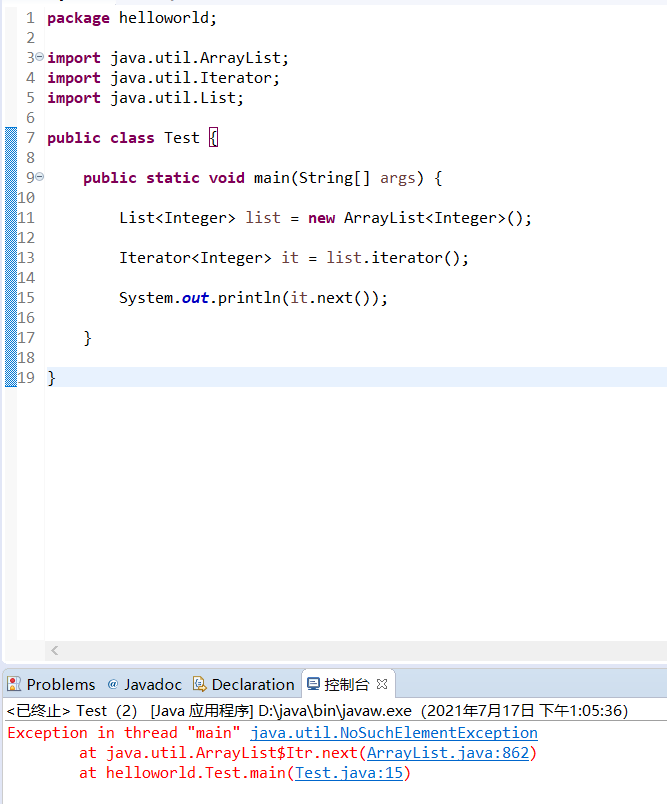
Task: Select the 控制台 console tab
Action: click(347, 685)
